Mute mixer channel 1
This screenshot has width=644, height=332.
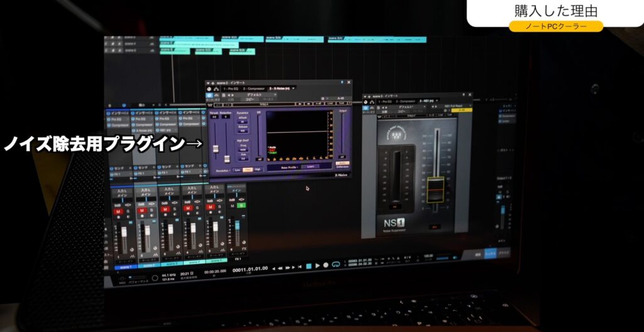point(118,212)
